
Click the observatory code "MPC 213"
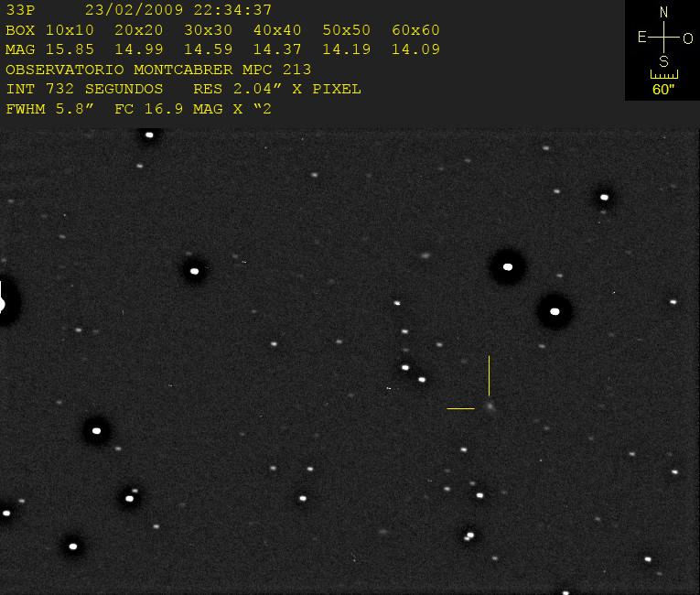pos(276,70)
